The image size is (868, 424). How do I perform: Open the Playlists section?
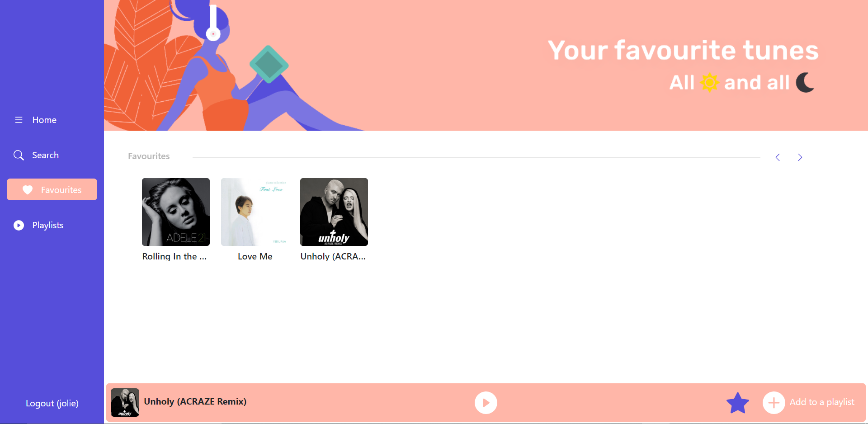48,225
